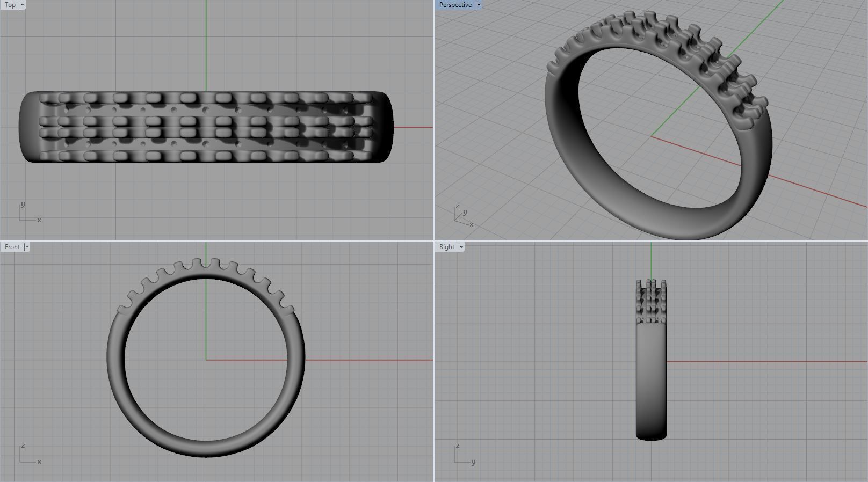Open the Top viewport dropdown arrow
868x482 pixels.
click(x=22, y=5)
